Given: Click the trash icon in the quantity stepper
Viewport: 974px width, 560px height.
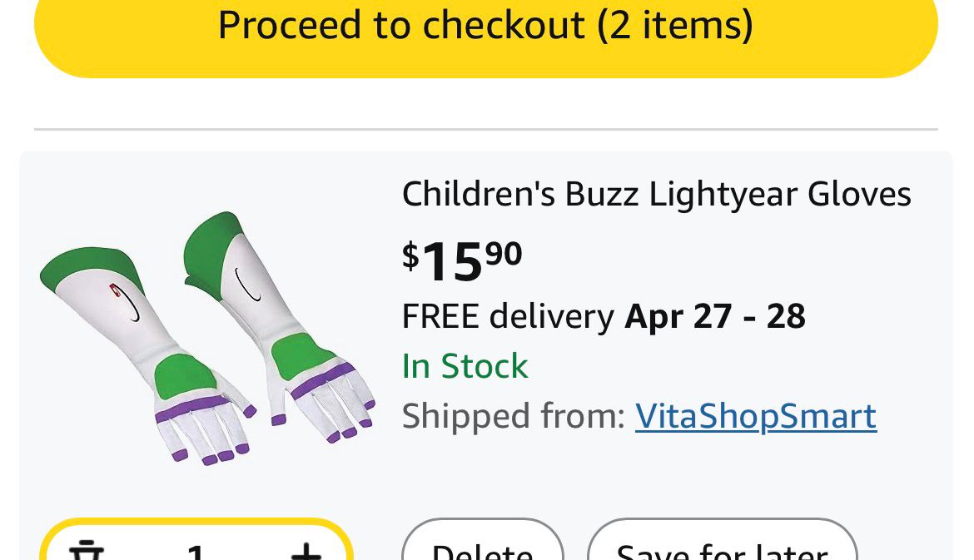Looking at the screenshot, I should click(x=86, y=551).
